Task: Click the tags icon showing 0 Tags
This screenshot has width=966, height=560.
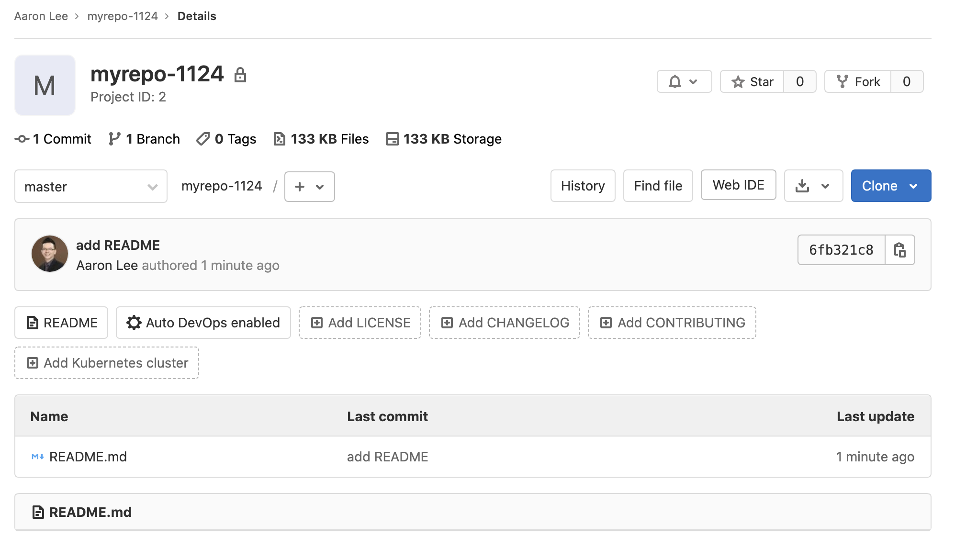Action: (203, 139)
